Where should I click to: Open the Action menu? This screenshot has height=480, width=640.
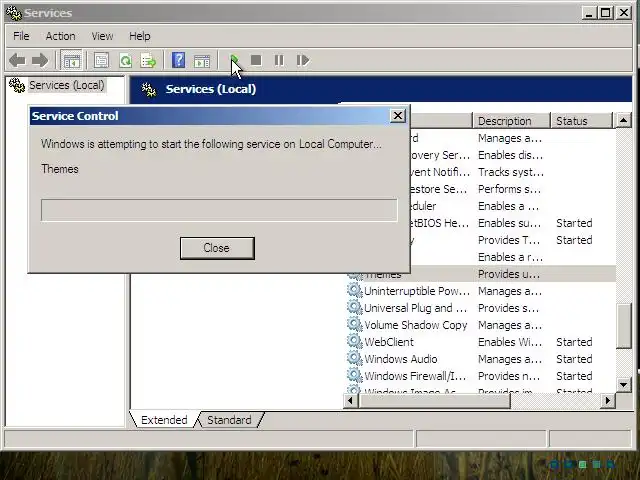click(x=60, y=36)
